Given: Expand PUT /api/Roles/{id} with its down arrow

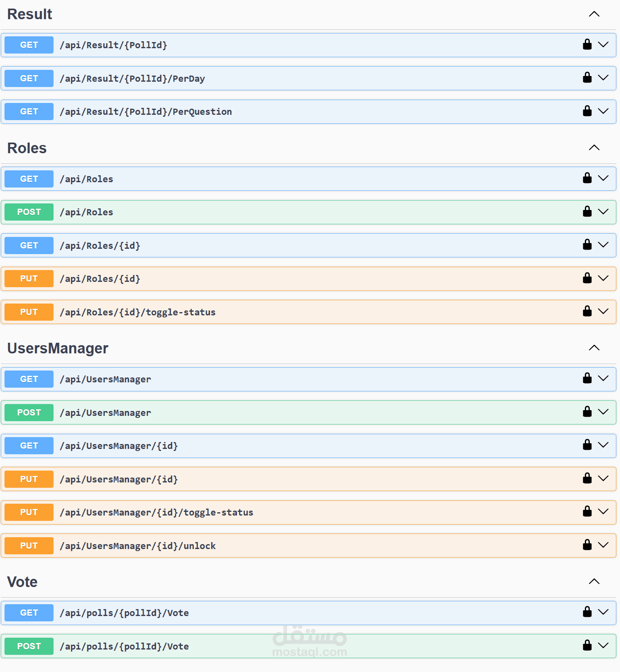Looking at the screenshot, I should (603, 278).
